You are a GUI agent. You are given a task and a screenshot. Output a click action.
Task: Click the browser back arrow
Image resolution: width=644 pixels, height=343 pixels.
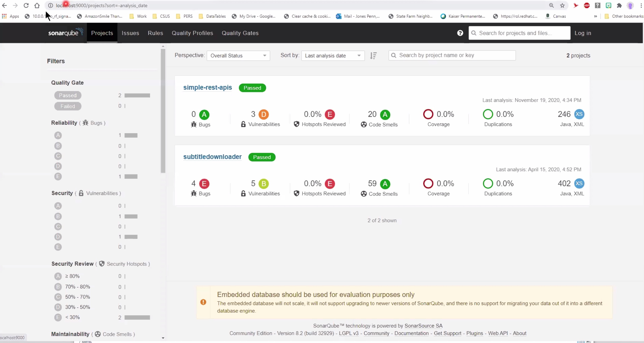click(x=4, y=5)
